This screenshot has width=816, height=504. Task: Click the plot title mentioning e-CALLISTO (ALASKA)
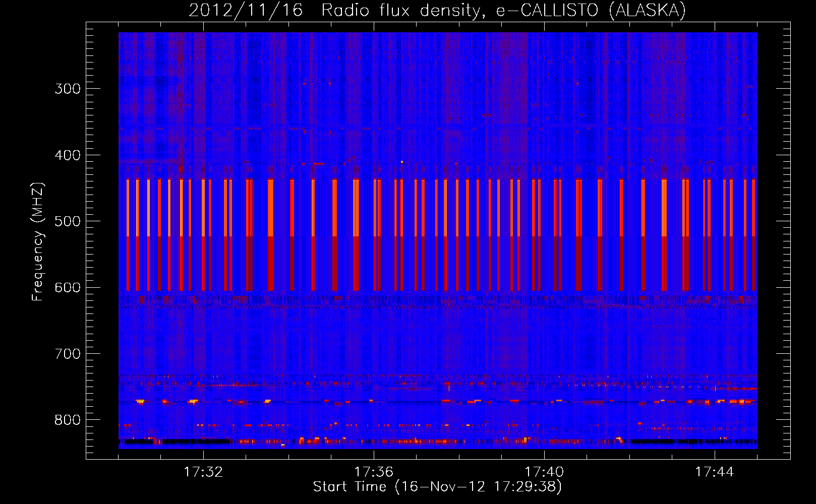point(437,11)
